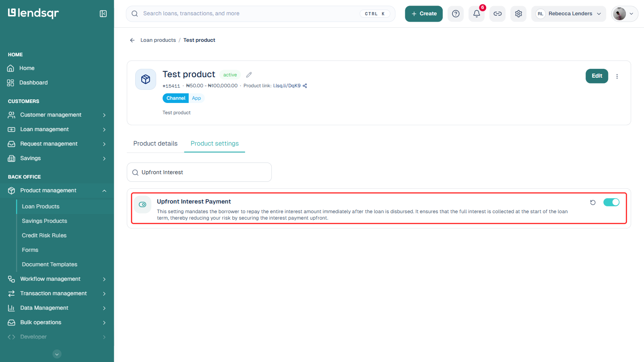Click the Create button

(424, 14)
